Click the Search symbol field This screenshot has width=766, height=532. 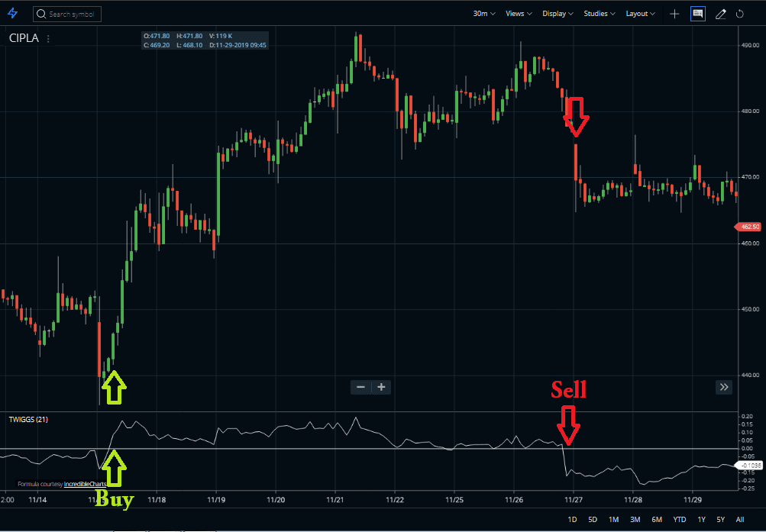click(67, 15)
